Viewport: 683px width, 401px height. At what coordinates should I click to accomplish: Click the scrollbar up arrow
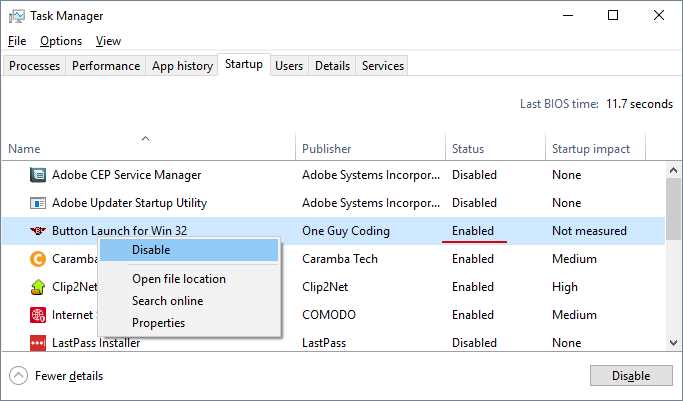(673, 170)
